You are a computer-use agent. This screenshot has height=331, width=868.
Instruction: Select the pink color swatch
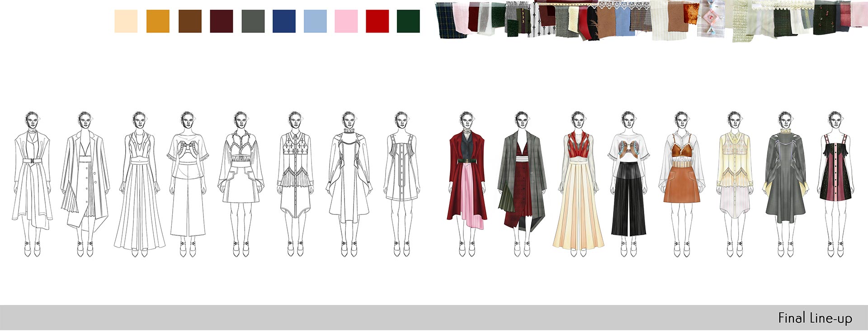(x=346, y=21)
